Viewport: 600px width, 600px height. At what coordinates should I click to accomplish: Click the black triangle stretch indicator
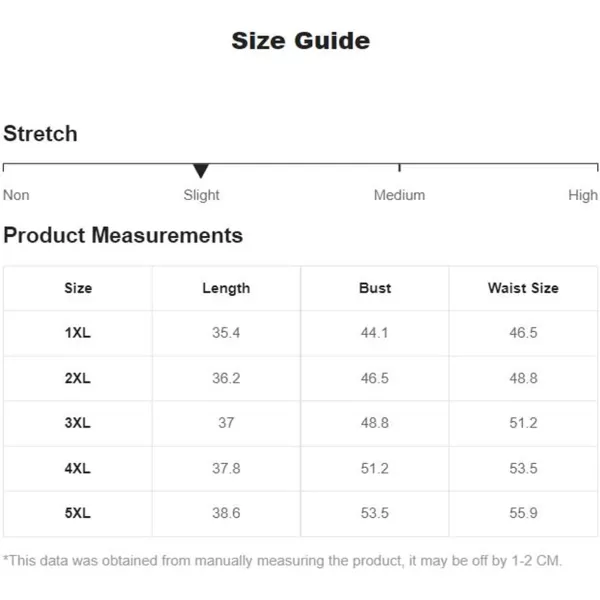201,171
